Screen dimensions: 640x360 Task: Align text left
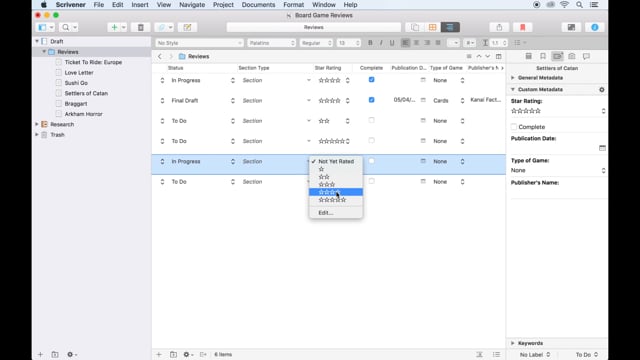pos(405,43)
